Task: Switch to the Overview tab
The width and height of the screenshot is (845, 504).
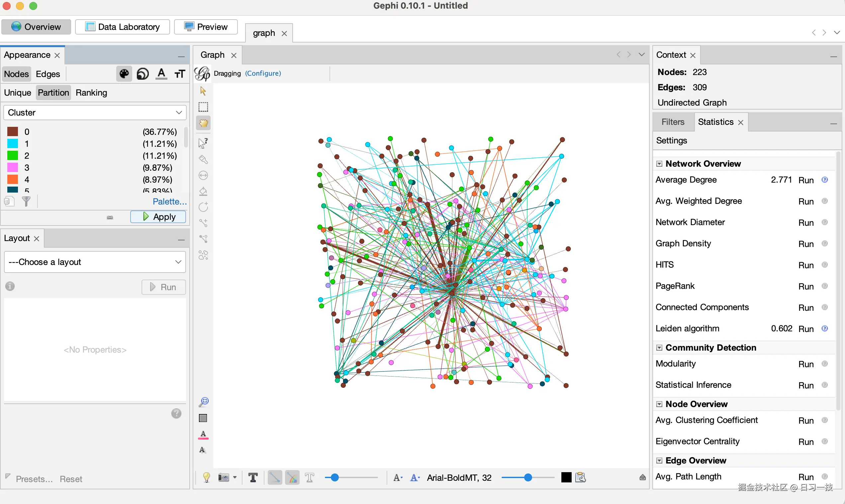Action: 36,27
